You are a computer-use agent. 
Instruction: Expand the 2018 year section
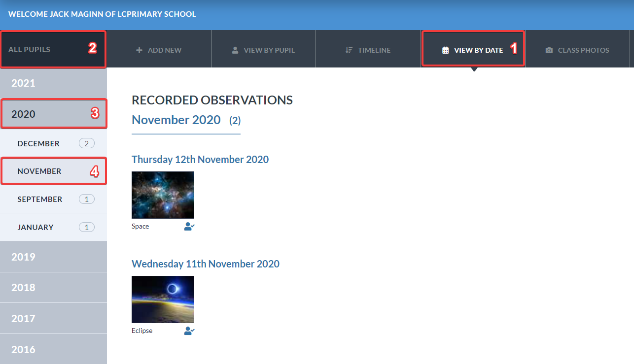click(53, 287)
